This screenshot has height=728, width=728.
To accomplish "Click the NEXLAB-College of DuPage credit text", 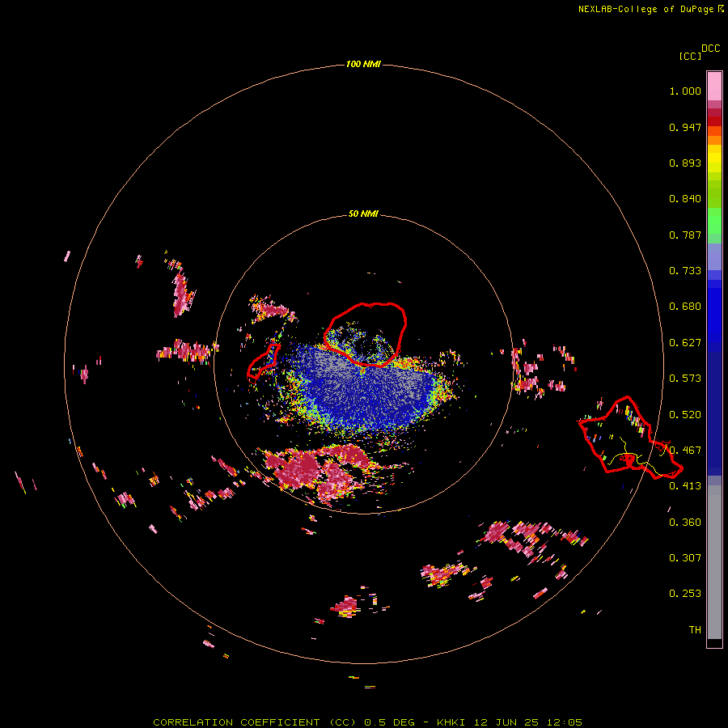I will (x=650, y=9).
